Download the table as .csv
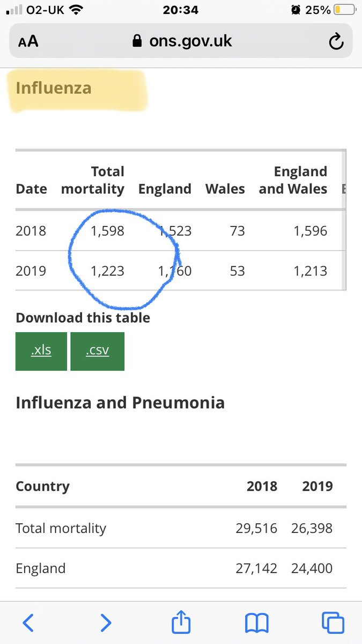This screenshot has width=362, height=644. pos(97,351)
